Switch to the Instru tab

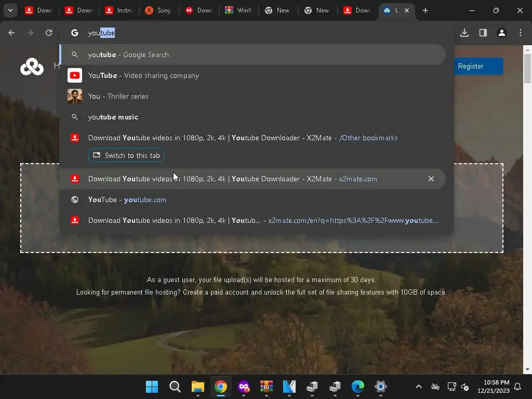tap(119, 10)
